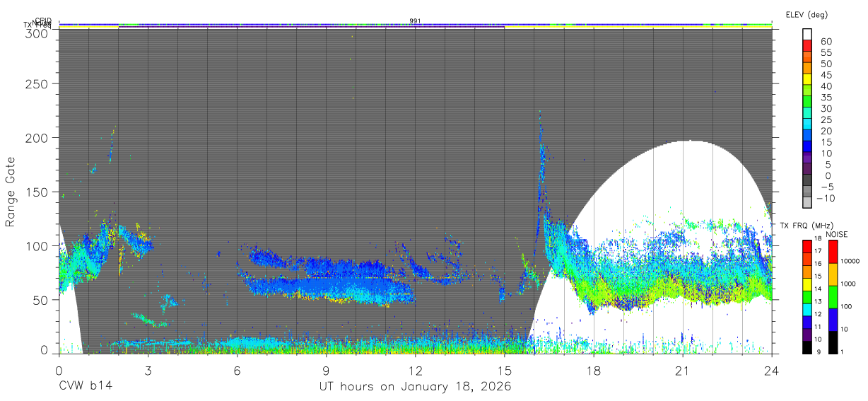Pick the red ELEV swatch between 60 and 55

coord(808,46)
